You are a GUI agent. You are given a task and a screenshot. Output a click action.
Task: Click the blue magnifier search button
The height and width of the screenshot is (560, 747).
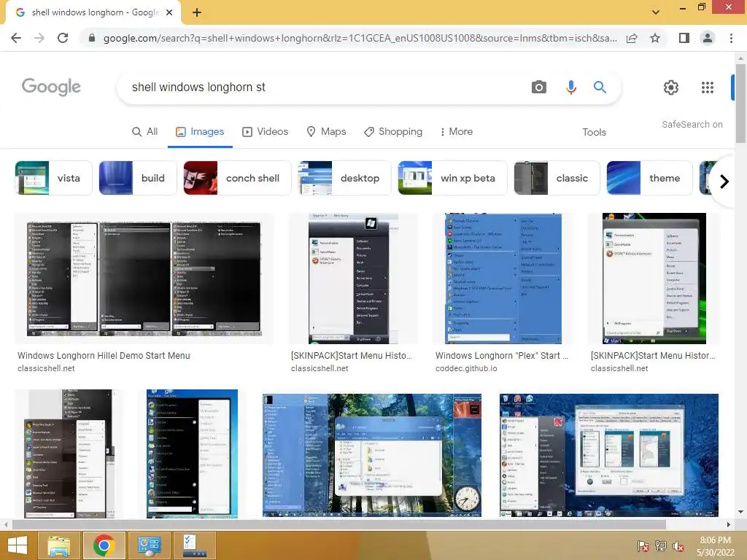[600, 87]
